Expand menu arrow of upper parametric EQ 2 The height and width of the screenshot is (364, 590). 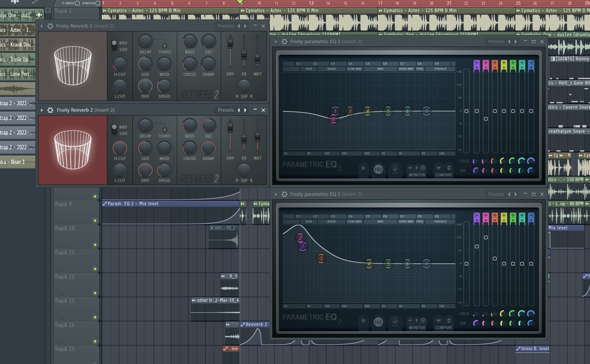[276, 42]
